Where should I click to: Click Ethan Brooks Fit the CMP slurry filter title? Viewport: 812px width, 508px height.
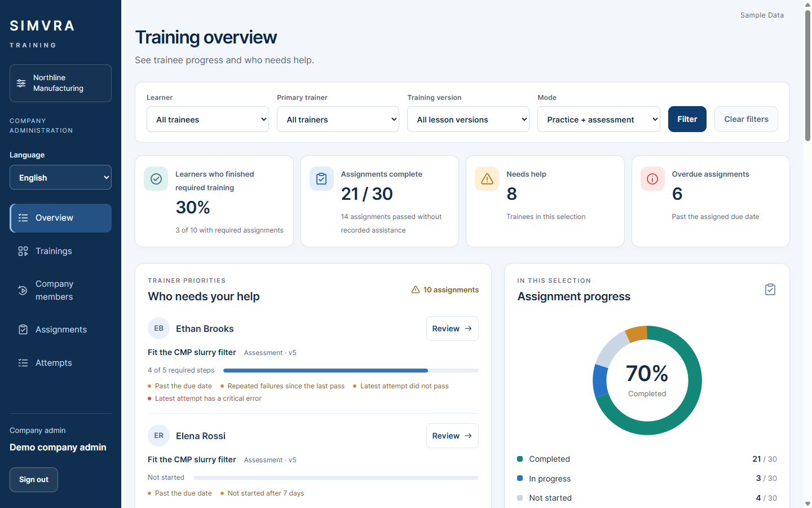click(192, 352)
